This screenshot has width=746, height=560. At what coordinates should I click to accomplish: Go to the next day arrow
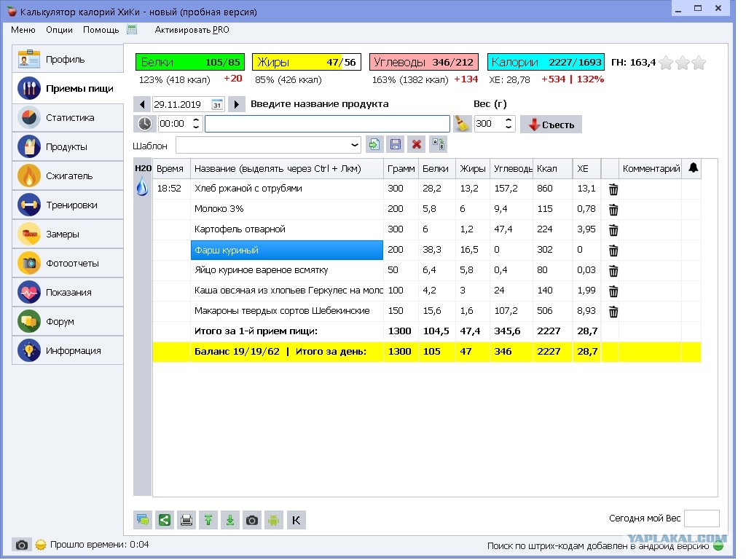237,104
